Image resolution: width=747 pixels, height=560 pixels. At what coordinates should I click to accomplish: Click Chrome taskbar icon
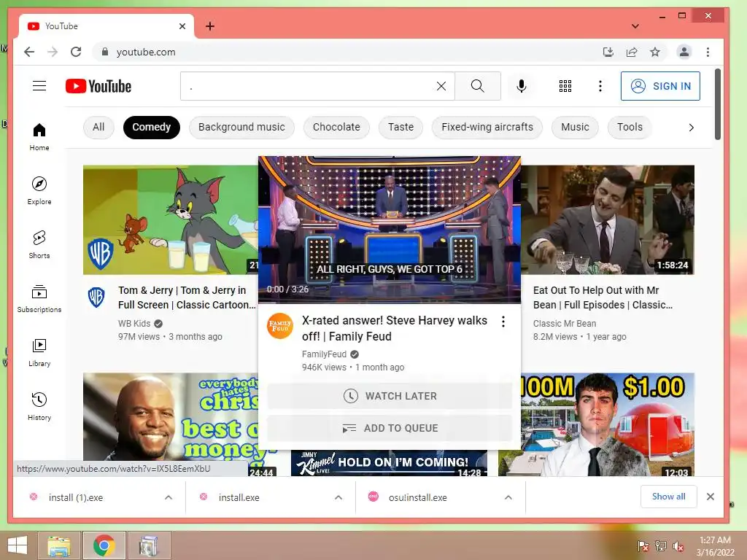[x=104, y=545]
